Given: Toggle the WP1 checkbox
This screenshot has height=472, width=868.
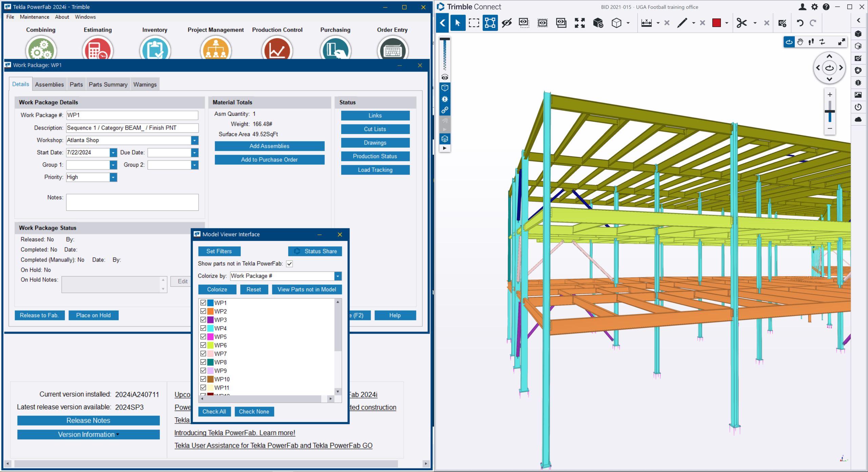Looking at the screenshot, I should point(203,303).
